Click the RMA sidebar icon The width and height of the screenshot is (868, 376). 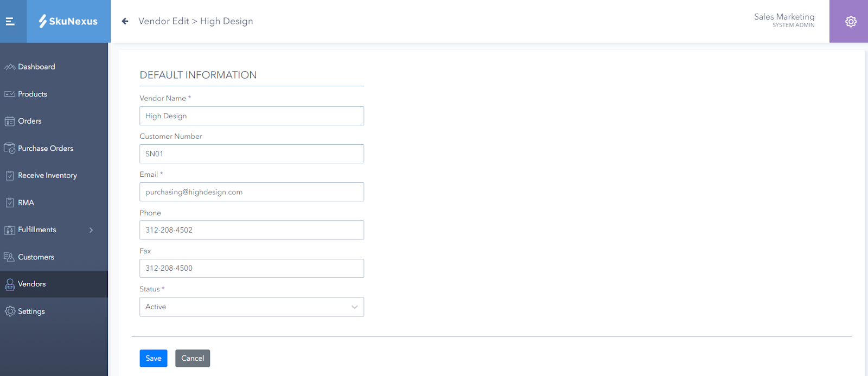tap(10, 203)
